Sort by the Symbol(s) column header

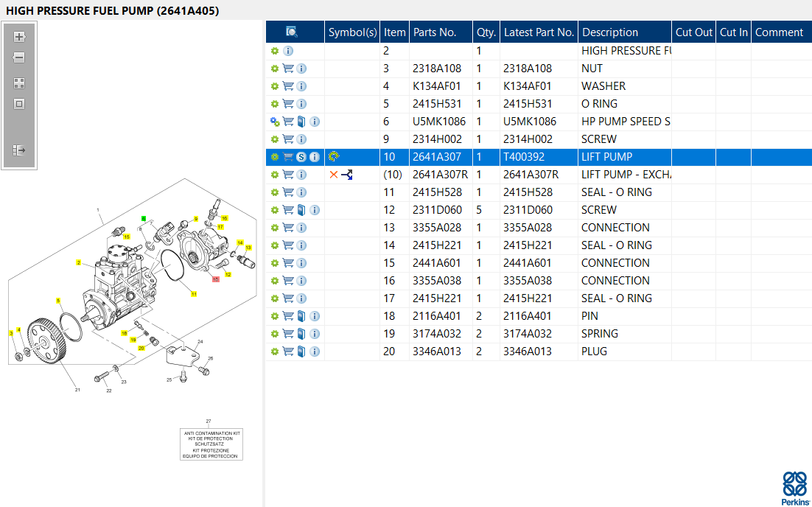353,32
